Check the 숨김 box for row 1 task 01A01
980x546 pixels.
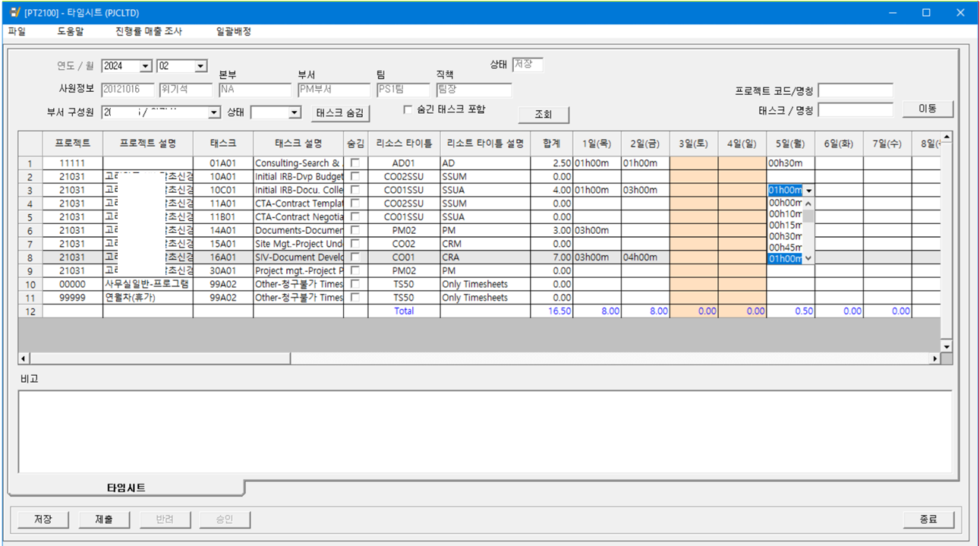pyautogui.click(x=355, y=163)
